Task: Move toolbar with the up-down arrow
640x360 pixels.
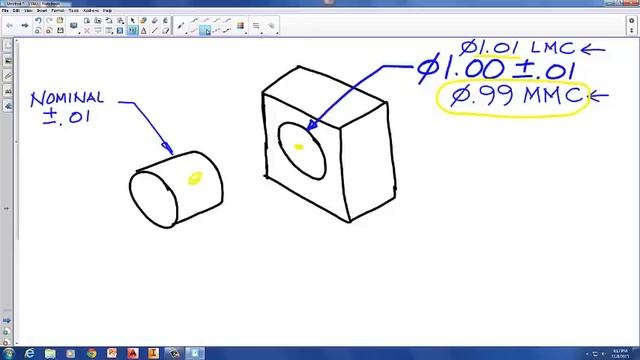Action: pos(631,31)
